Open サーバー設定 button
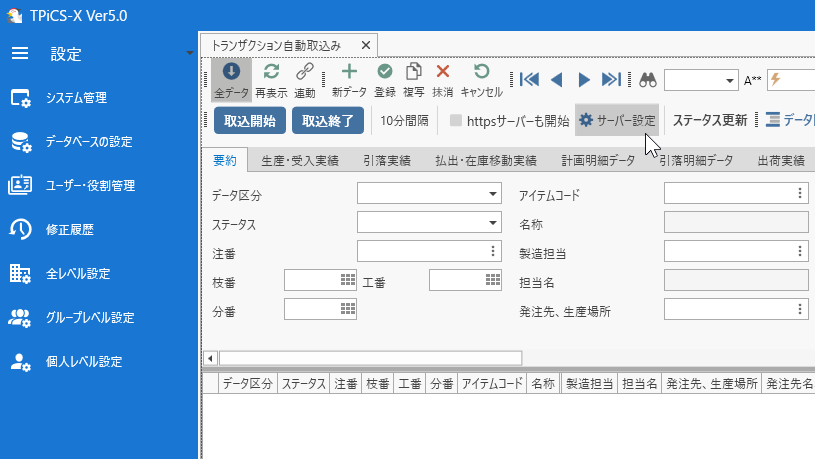 click(x=617, y=121)
